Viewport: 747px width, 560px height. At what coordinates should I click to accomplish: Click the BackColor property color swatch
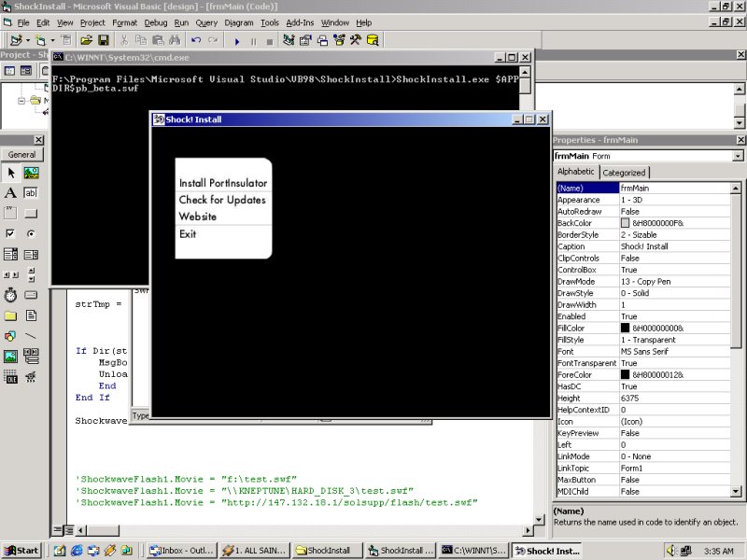tap(625, 223)
